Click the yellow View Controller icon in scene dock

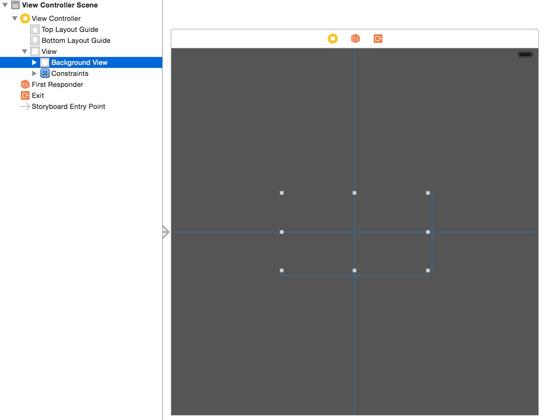(333, 38)
